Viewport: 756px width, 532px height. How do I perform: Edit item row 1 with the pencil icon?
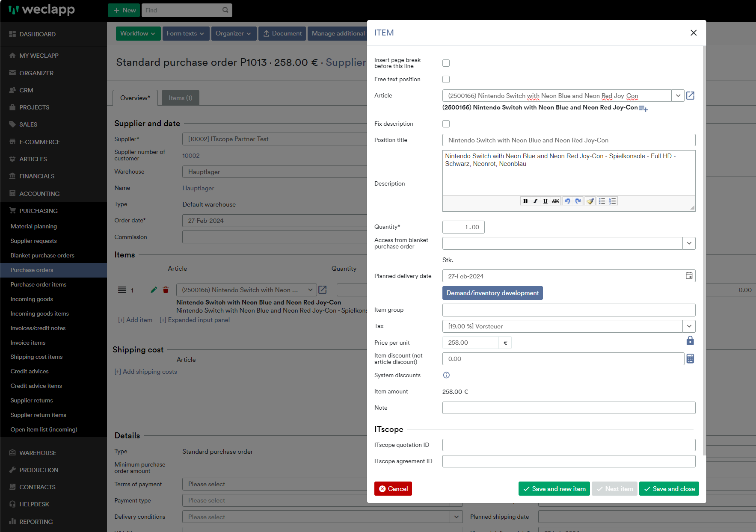[154, 290]
